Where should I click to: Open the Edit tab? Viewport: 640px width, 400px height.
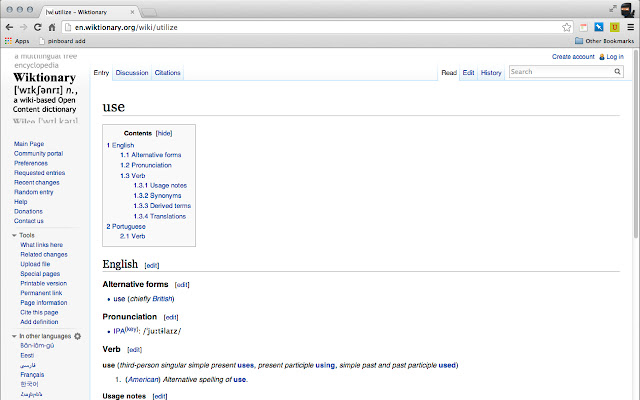468,73
